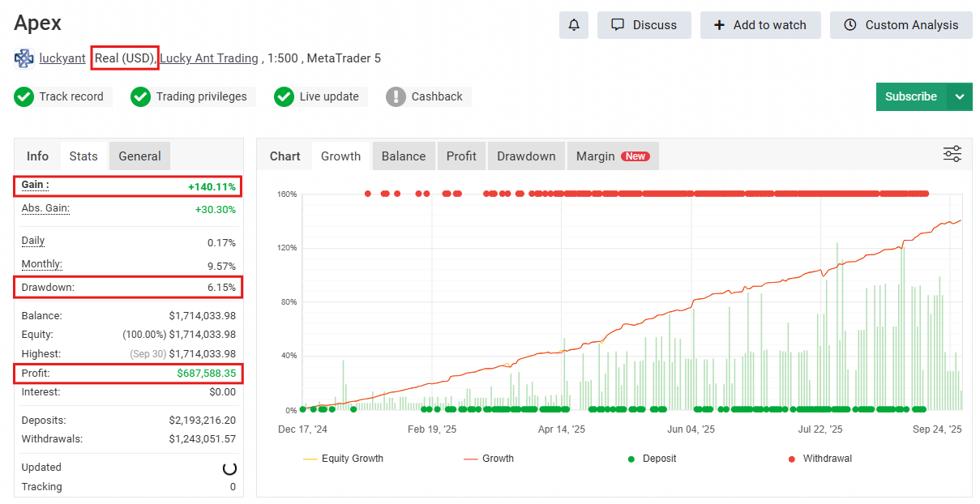Select the Drawdown chart tab

526,156
